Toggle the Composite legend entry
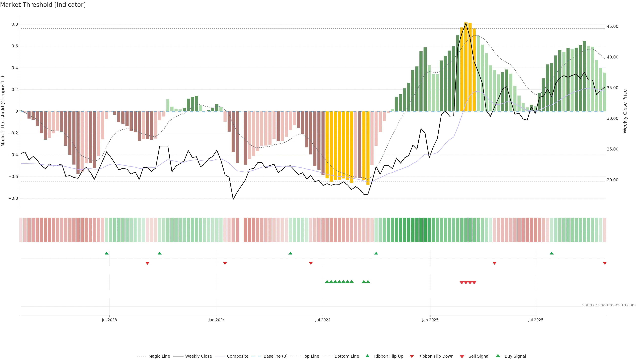 coord(237,356)
